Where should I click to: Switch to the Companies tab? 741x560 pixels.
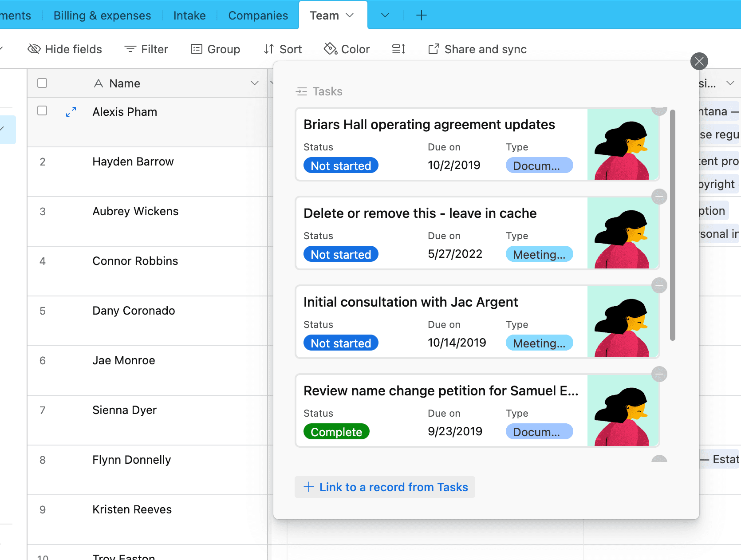258,16
